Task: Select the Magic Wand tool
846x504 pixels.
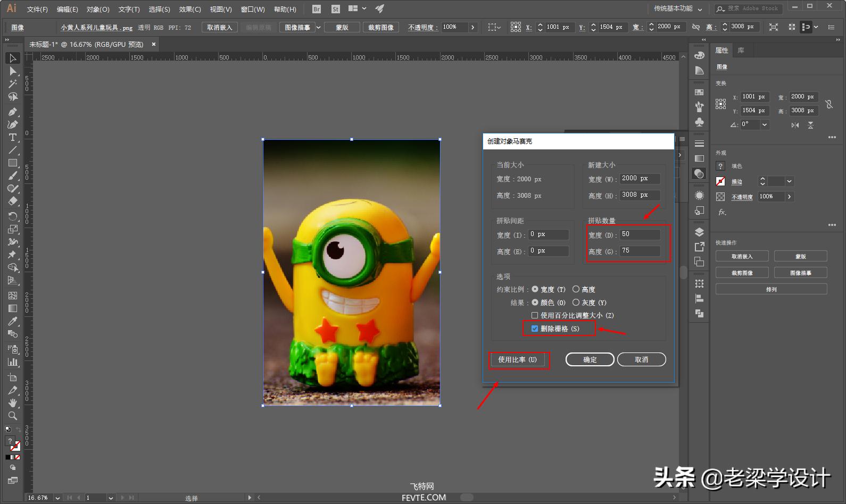Action: coord(13,84)
